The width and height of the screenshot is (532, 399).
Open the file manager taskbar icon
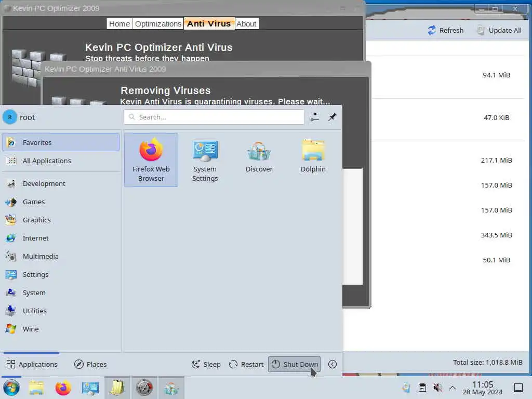click(x=36, y=388)
